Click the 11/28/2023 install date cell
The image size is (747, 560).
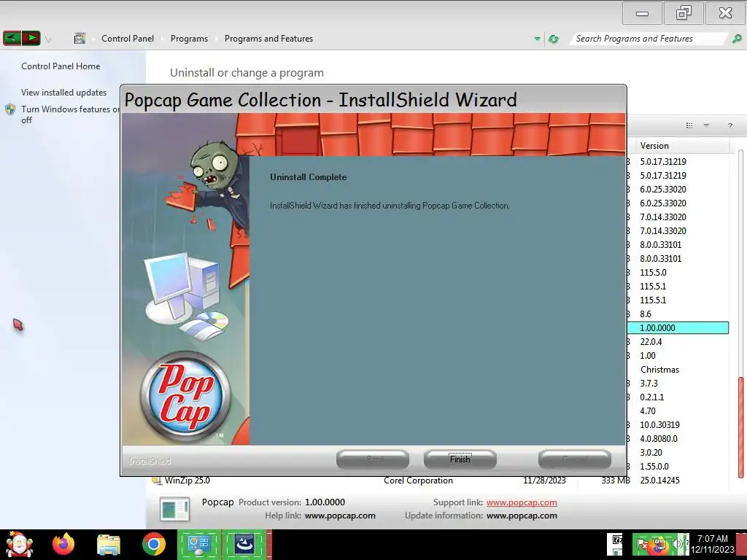(x=544, y=481)
